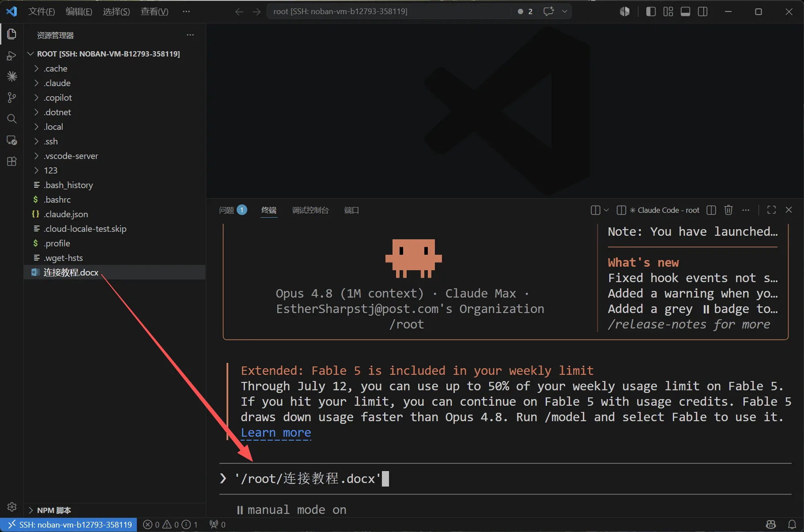Expand the .claude folder

[115, 83]
